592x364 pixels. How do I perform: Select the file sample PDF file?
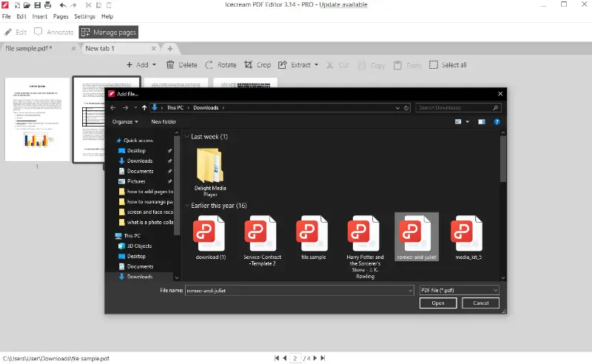click(x=313, y=237)
